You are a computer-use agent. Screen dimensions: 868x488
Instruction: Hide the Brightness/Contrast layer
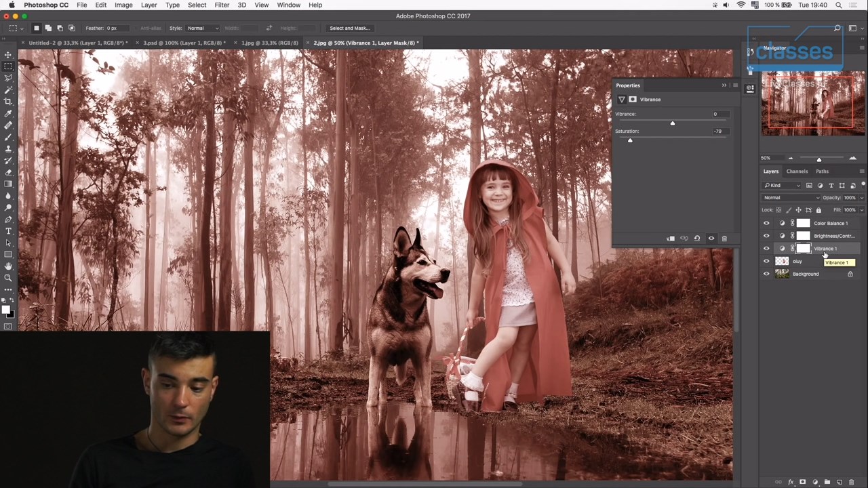pos(766,236)
